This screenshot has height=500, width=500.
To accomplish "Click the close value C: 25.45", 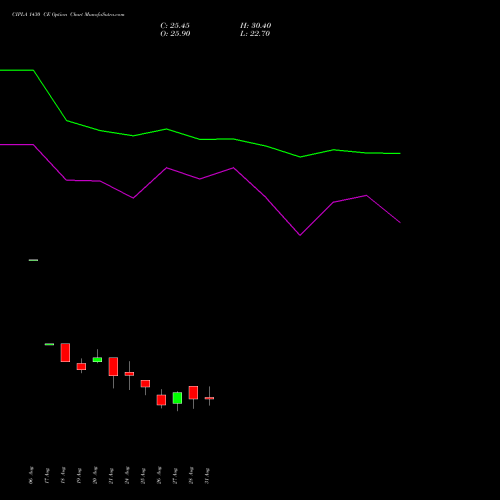I will point(175,26).
